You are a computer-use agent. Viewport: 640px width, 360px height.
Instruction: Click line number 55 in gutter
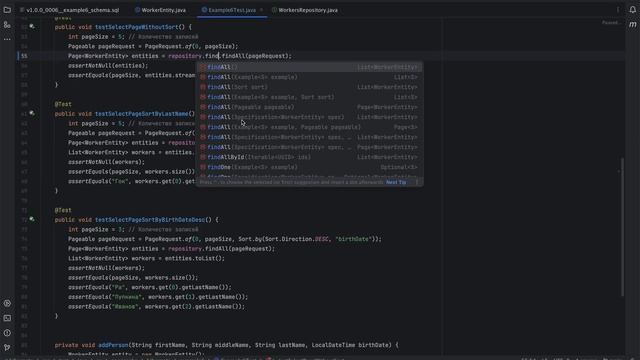pos(24,56)
